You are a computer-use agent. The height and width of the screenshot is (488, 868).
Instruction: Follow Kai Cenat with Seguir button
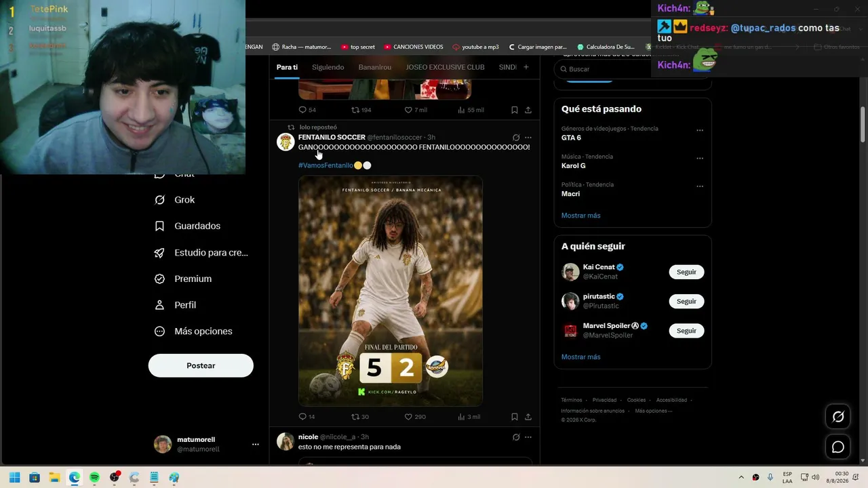[x=686, y=272]
